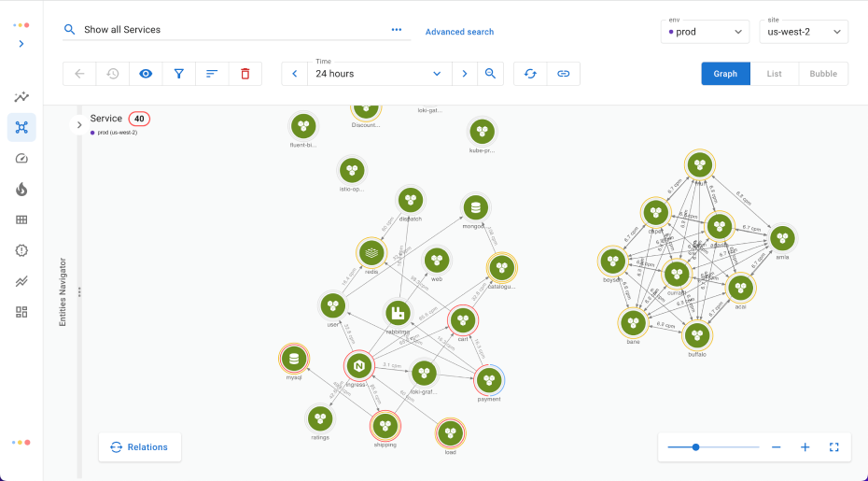Click the copy link icon in toolbar
The width and height of the screenshot is (868, 481).
point(563,74)
